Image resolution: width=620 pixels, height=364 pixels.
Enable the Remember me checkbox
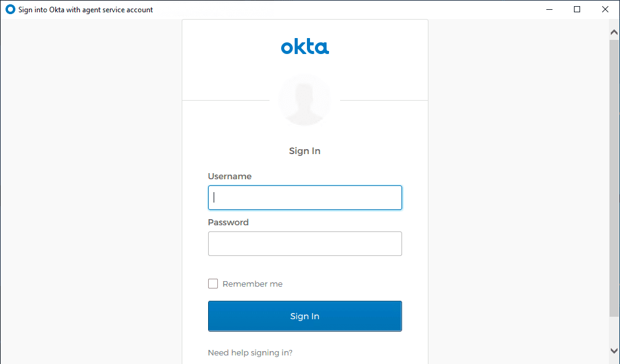point(213,284)
